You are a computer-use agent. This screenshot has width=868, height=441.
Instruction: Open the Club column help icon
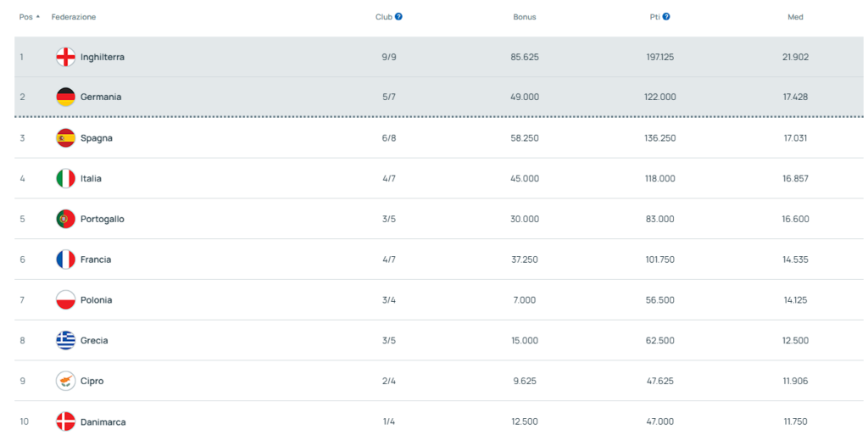coord(398,17)
